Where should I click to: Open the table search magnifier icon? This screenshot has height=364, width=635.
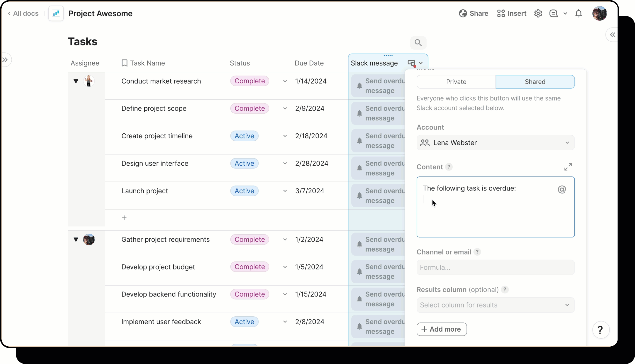(x=418, y=43)
